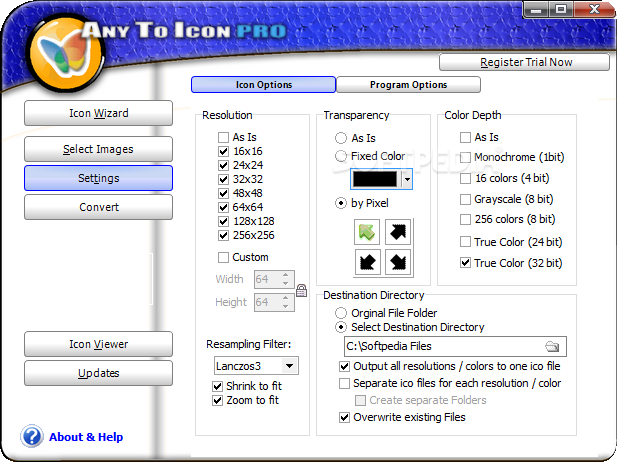Image resolution: width=617 pixels, height=462 pixels.
Task: Check True Color (24 bit) option
Action: coord(465,242)
